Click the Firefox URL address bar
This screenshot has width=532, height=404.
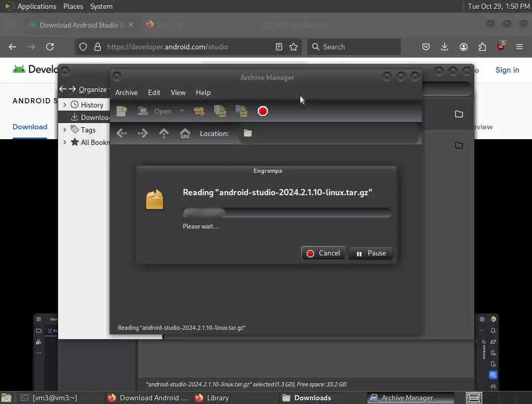click(188, 47)
